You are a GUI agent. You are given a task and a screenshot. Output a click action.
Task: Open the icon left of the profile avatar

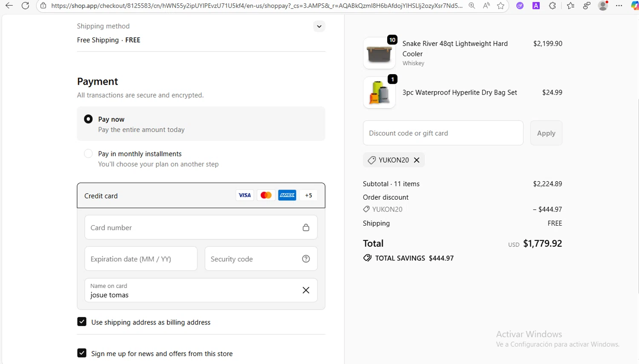(x=587, y=6)
